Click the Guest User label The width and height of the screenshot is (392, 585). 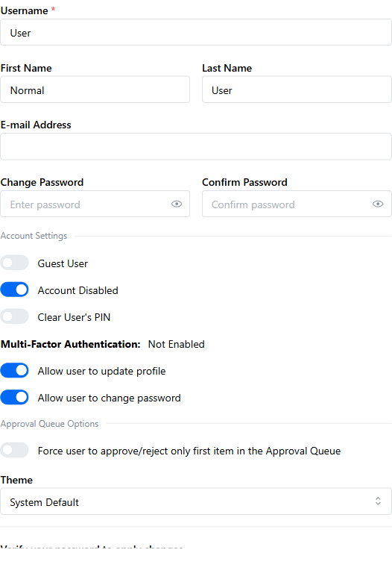tap(63, 263)
